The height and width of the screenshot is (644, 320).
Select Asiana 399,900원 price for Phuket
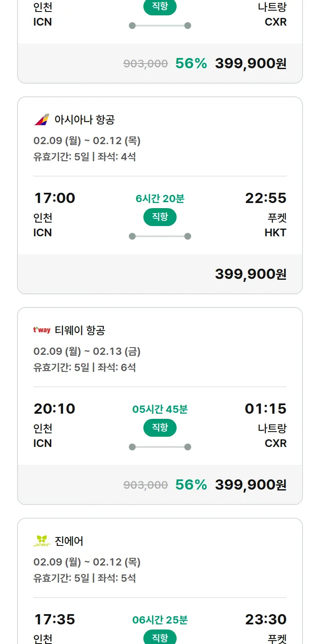[250, 274]
